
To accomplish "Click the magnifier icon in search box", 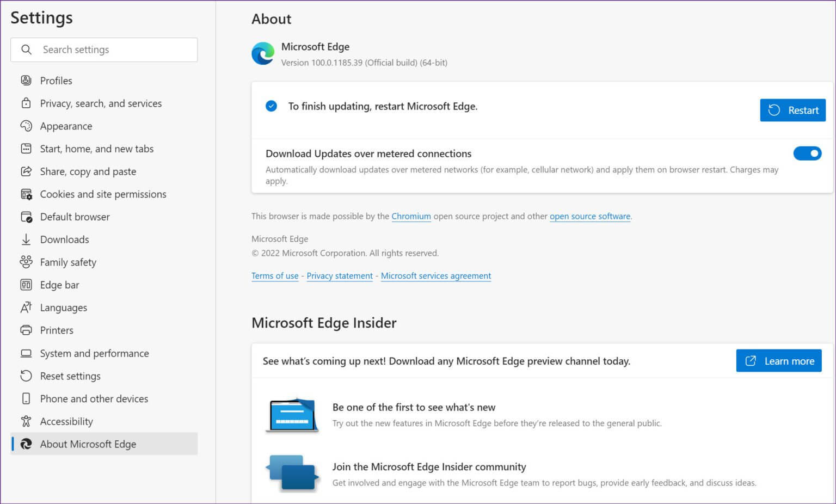I will pyautogui.click(x=26, y=50).
